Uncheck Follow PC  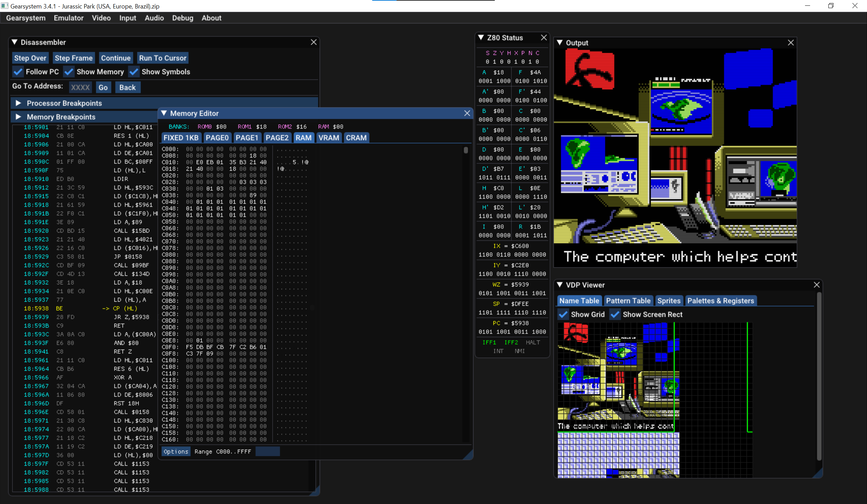pos(18,71)
